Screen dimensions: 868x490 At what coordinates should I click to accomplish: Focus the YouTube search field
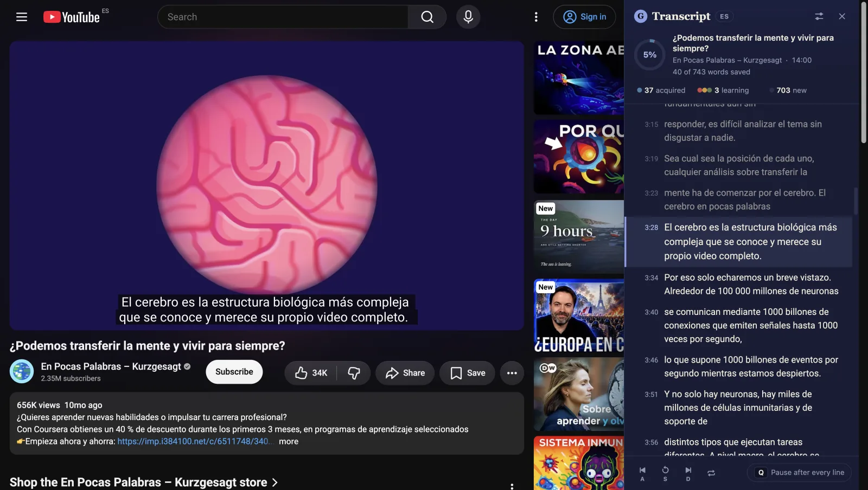tap(283, 17)
